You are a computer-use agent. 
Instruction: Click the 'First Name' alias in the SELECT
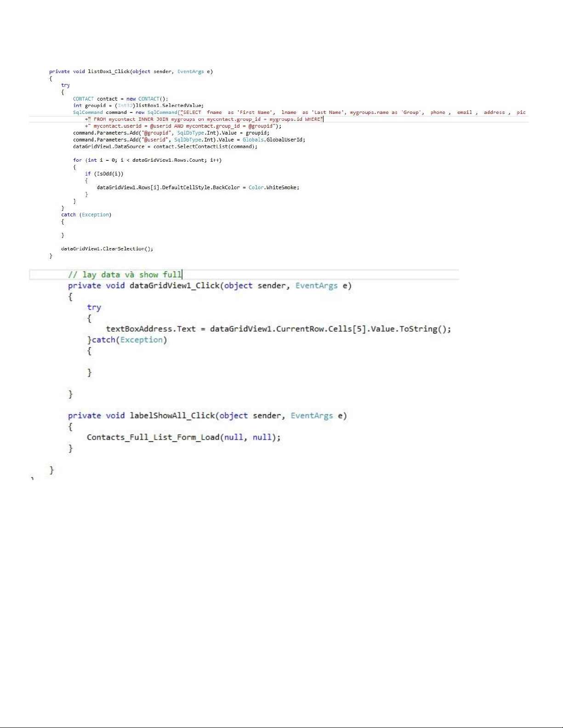(256, 113)
